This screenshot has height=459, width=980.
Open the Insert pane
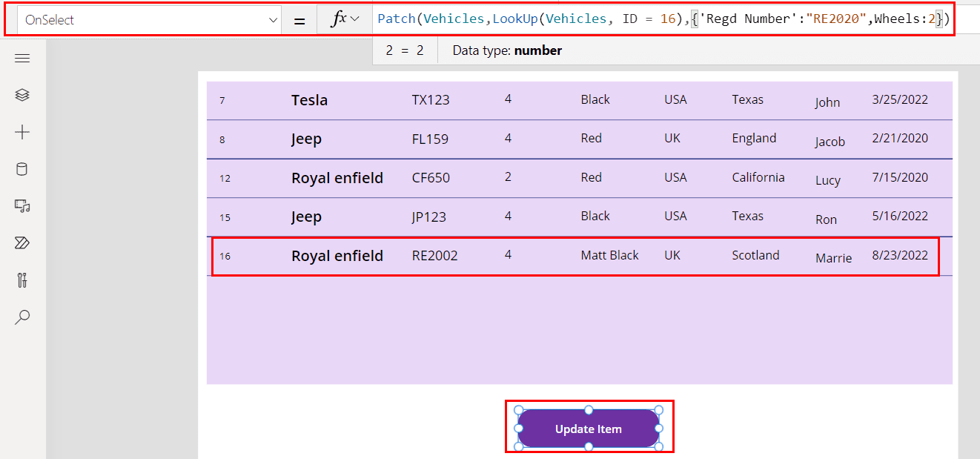[22, 132]
